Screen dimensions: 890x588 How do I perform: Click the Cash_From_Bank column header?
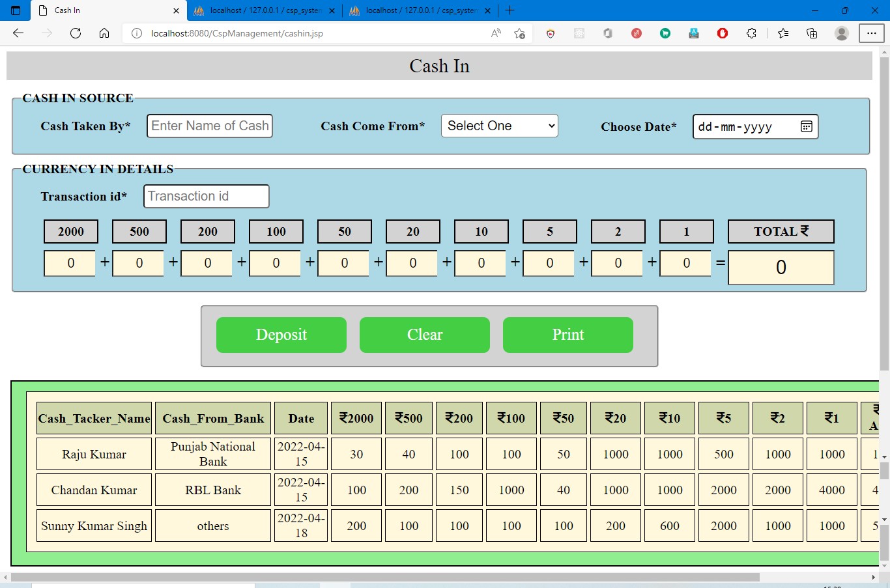[213, 418]
